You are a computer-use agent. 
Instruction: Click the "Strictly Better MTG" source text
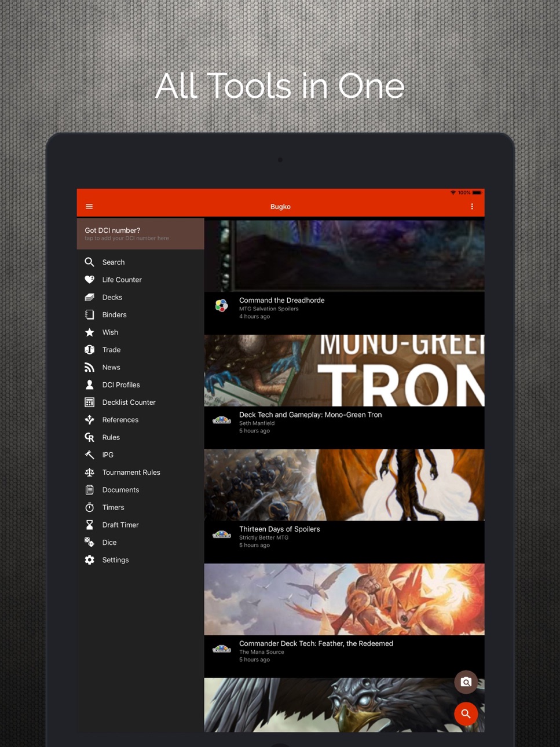click(x=263, y=537)
